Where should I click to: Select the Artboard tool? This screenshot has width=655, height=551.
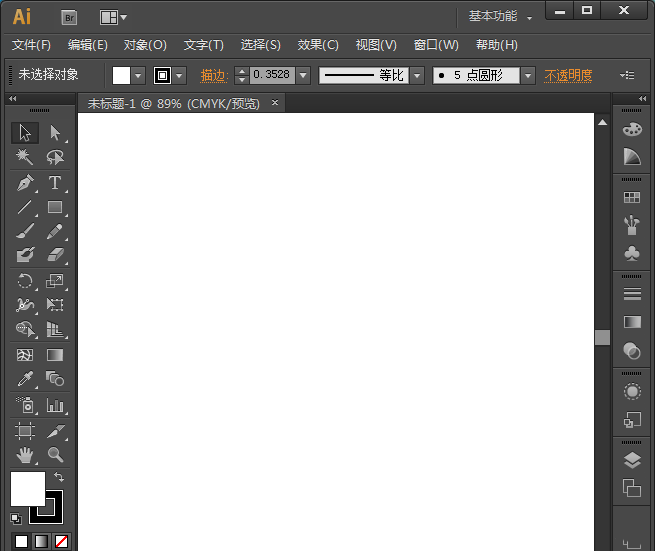pos(25,431)
